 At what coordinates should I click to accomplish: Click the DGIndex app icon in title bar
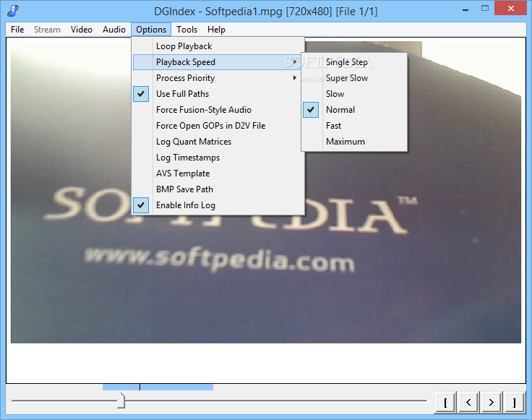tap(13, 11)
